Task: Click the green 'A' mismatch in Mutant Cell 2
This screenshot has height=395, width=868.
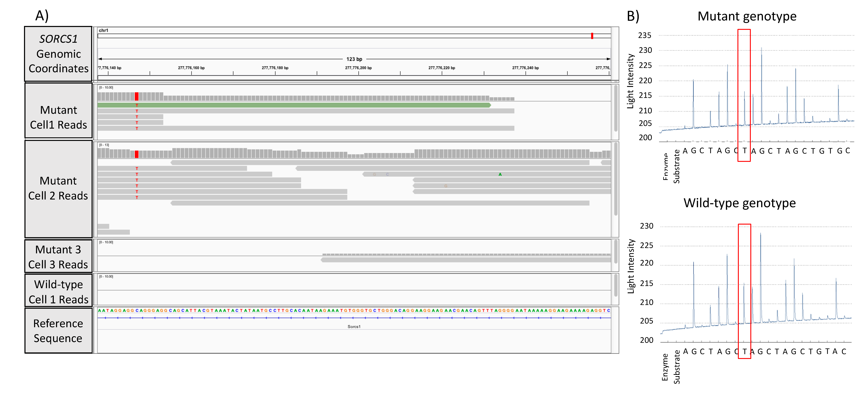Action: 500,174
